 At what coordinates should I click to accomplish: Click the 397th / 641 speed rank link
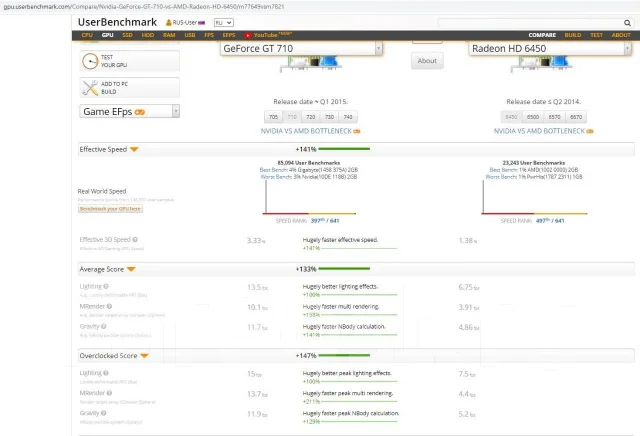point(325,220)
